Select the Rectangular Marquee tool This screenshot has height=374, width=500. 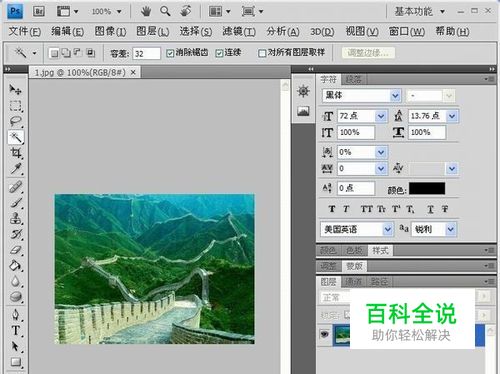click(x=15, y=105)
